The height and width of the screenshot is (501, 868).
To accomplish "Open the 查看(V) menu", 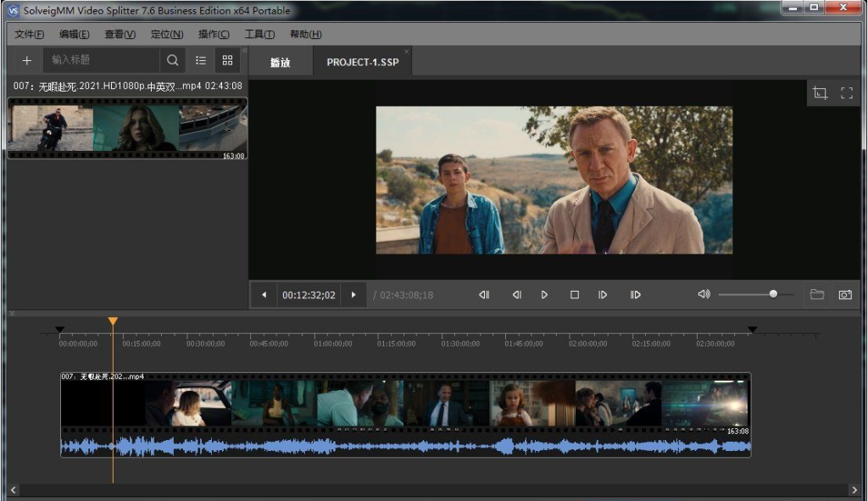I will (x=120, y=34).
